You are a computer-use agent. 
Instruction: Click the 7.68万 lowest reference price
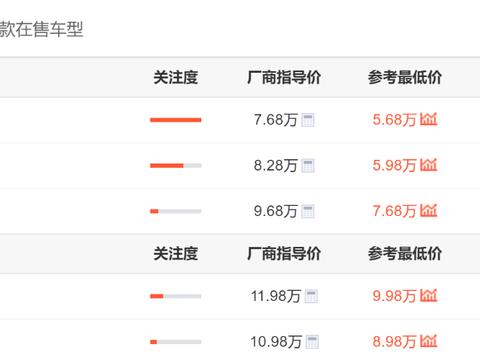395,211
